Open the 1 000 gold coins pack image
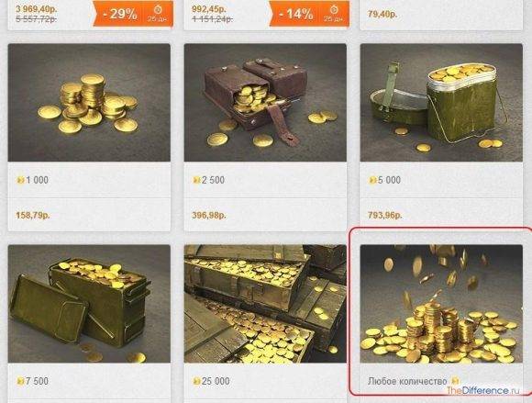The image size is (532, 403). click(x=89, y=103)
